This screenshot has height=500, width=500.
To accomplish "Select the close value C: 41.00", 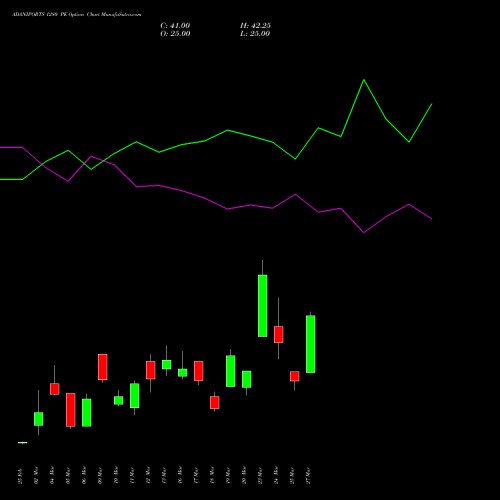I will [175, 26].
